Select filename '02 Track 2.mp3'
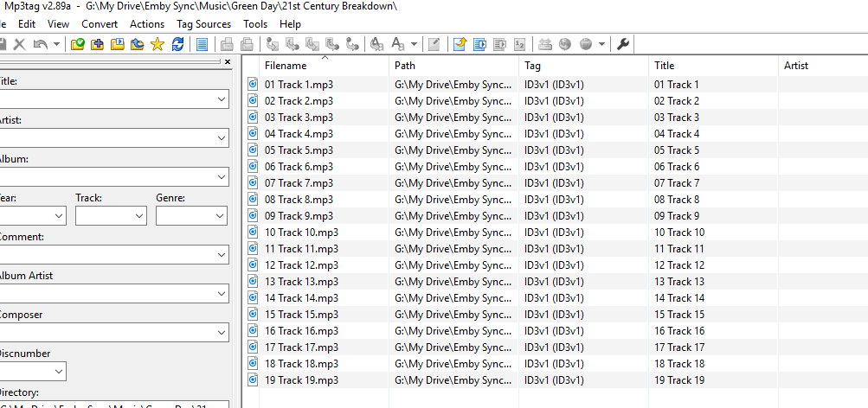868x408 pixels. coord(299,101)
